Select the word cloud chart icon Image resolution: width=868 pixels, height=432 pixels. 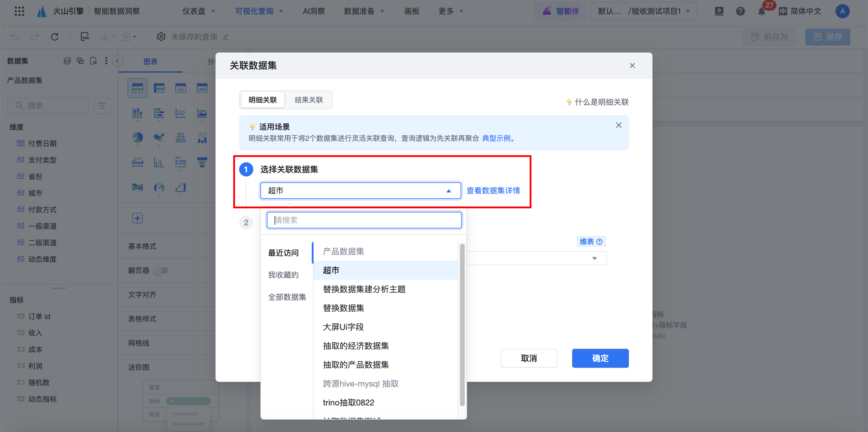(137, 162)
